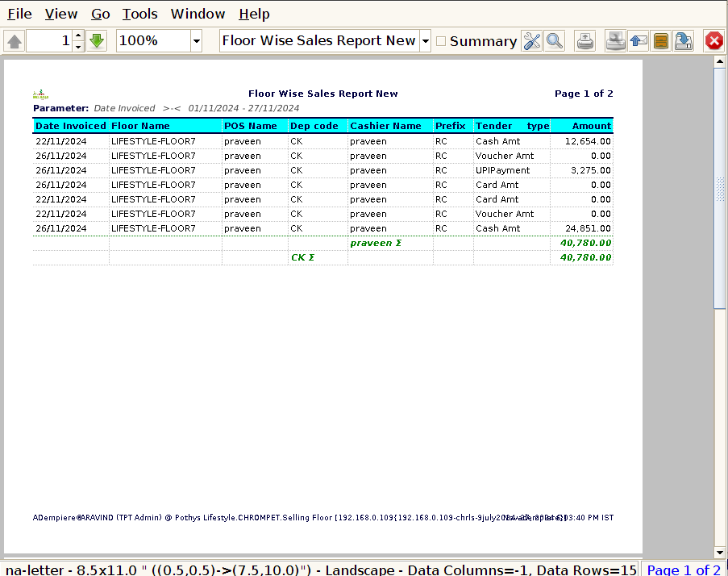Click the CK Σ subtotal label
728x576 pixels.
tap(302, 257)
